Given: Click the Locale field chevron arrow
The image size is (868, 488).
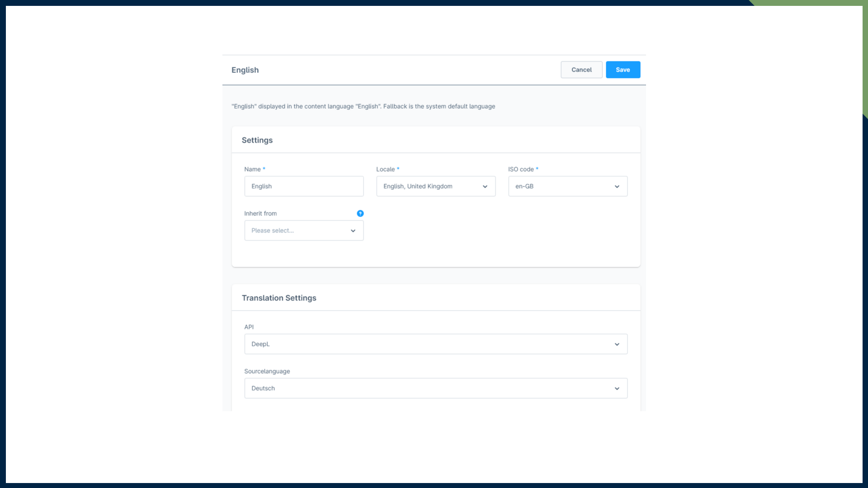Looking at the screenshot, I should pos(485,187).
